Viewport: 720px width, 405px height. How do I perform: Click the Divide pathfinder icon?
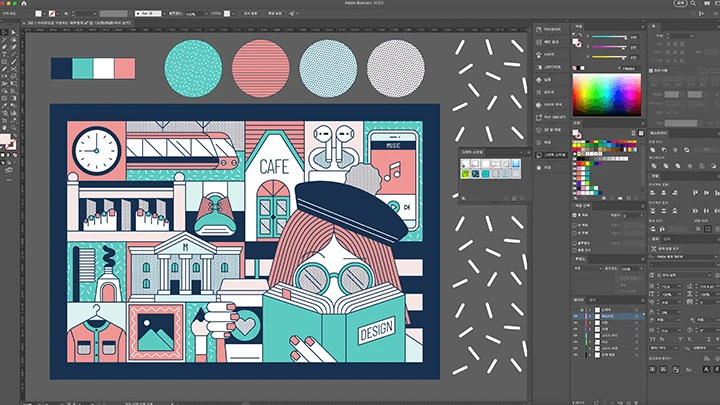(x=654, y=166)
